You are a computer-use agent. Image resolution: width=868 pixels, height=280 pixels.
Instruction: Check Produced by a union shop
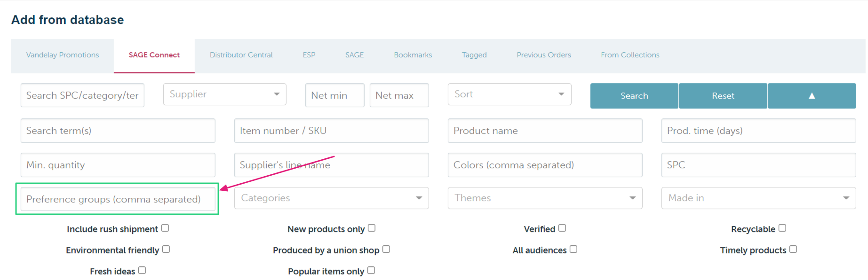pyautogui.click(x=386, y=249)
